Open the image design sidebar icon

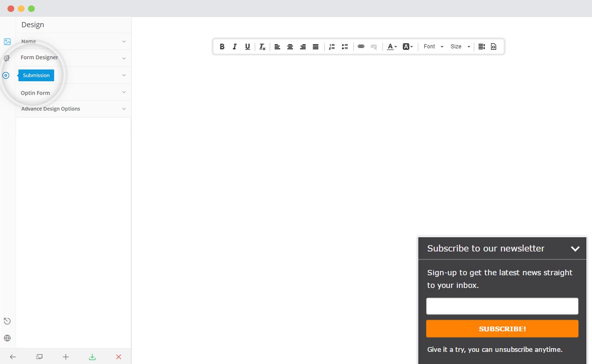[x=7, y=42]
